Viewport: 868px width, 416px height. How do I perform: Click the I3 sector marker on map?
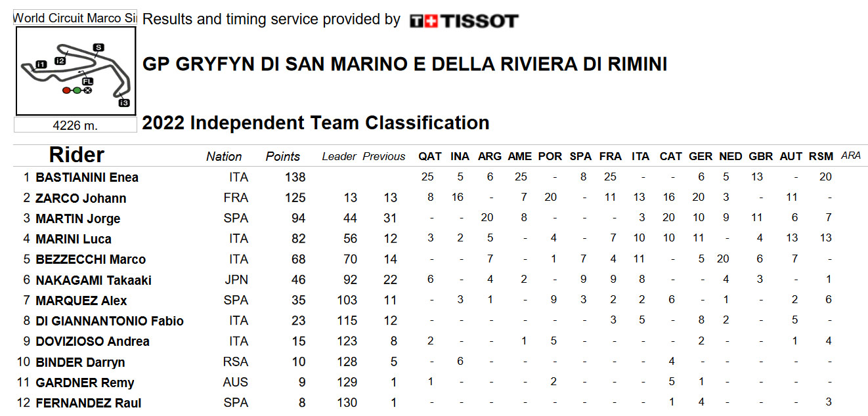[x=124, y=102]
